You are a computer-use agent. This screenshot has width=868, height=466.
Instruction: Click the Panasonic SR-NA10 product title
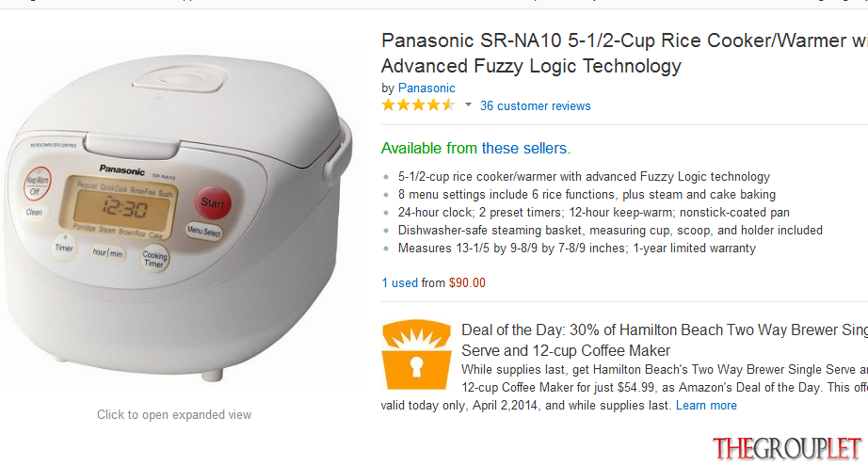(624, 53)
